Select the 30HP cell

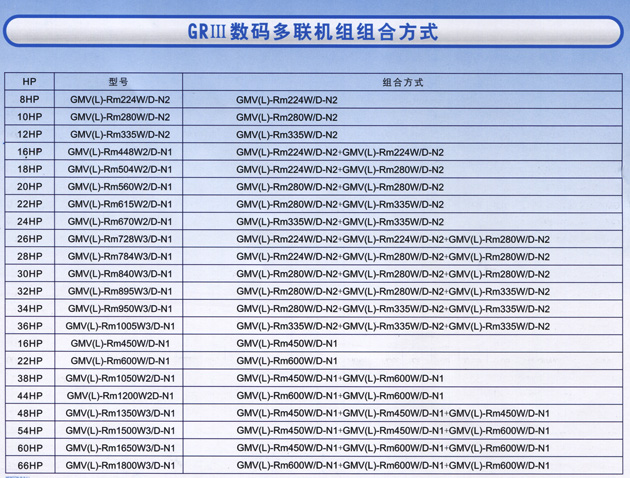tap(29, 274)
